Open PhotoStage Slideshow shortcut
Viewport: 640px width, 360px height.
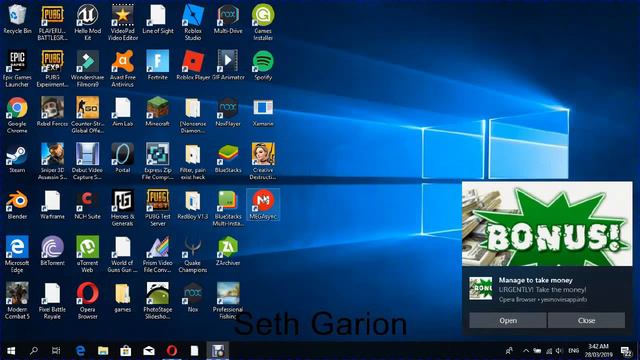click(158, 301)
